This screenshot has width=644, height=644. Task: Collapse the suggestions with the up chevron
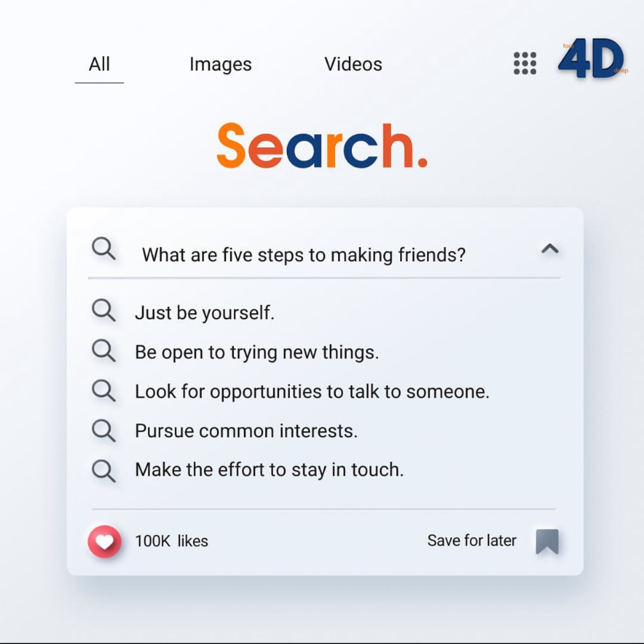[550, 249]
